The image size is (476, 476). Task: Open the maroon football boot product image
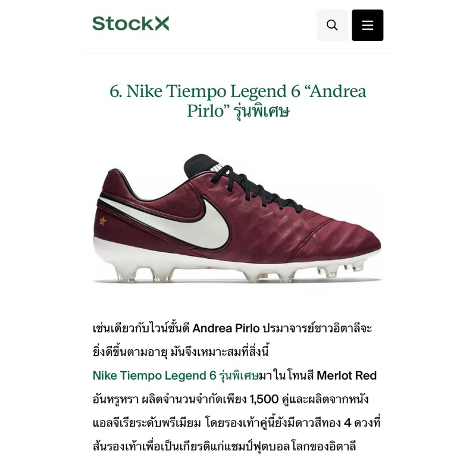click(237, 218)
